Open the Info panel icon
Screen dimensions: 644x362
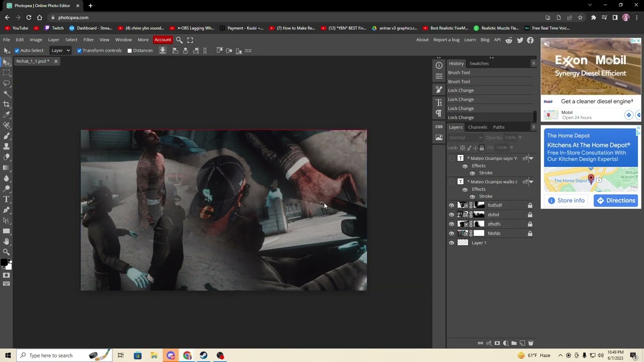439,65
